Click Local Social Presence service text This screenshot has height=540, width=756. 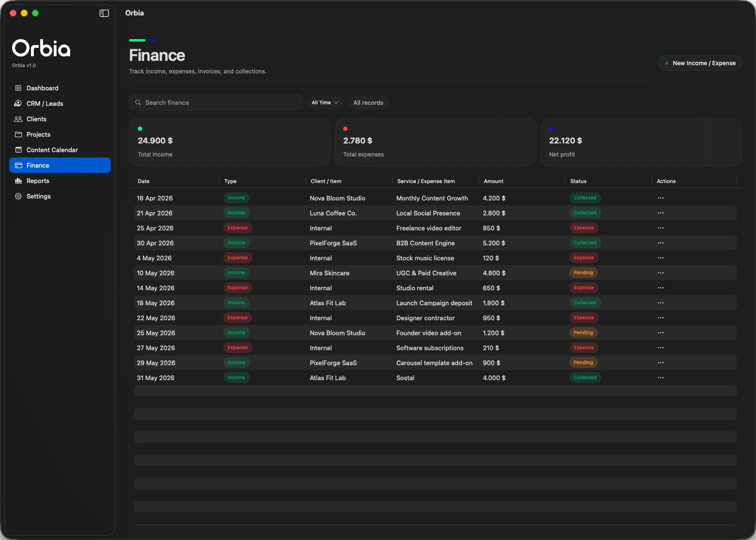(x=428, y=213)
